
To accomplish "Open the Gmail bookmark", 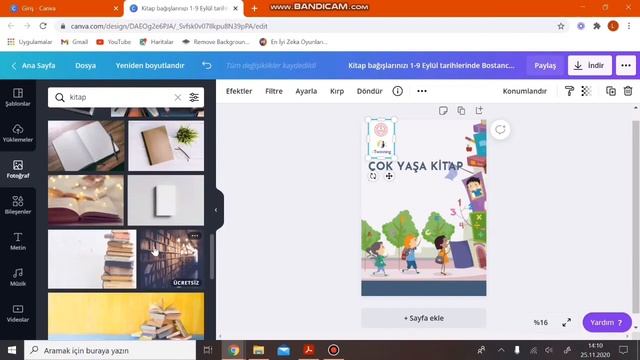I will pyautogui.click(x=75, y=42).
